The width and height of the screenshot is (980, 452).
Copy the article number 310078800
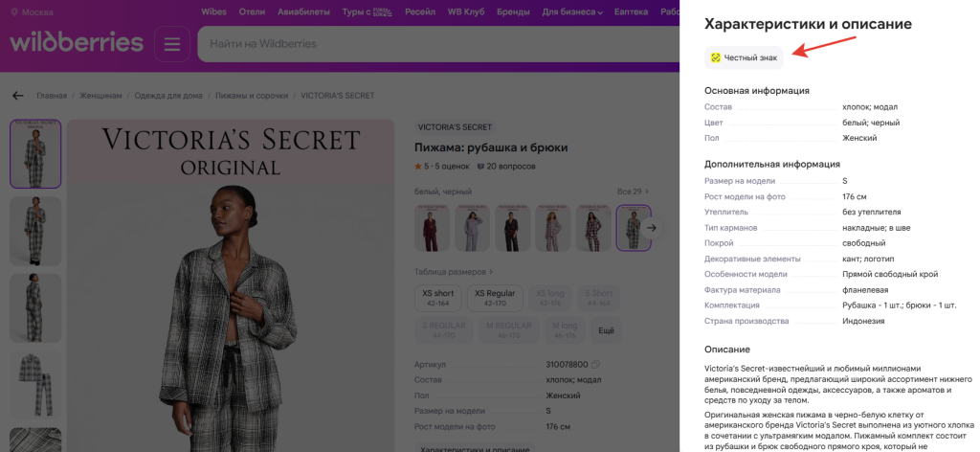(x=595, y=365)
